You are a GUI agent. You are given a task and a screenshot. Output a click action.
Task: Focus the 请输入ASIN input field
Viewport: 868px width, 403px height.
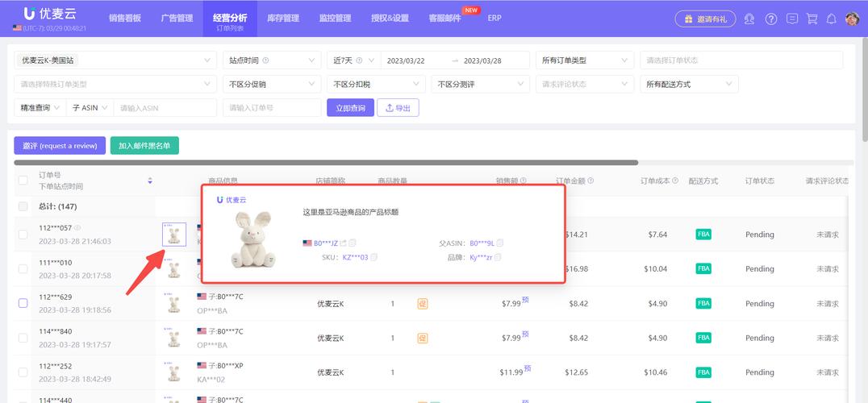coord(165,108)
